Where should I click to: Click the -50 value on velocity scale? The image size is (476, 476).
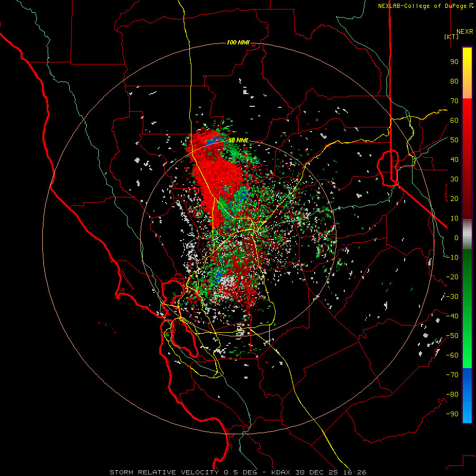tap(452, 336)
